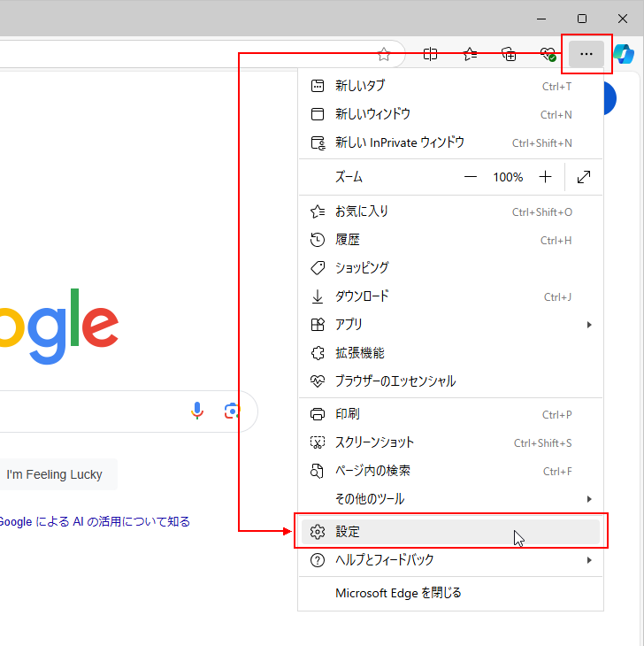The width and height of the screenshot is (644, 646).
Task: Expand the アプリ submenu
Action: click(x=450, y=325)
